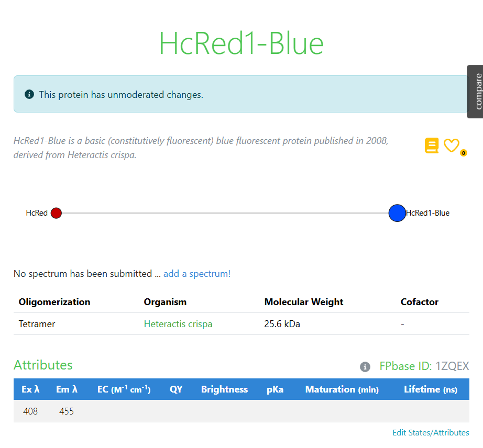Click the info icon in the unmoderated changes alert

tap(29, 94)
